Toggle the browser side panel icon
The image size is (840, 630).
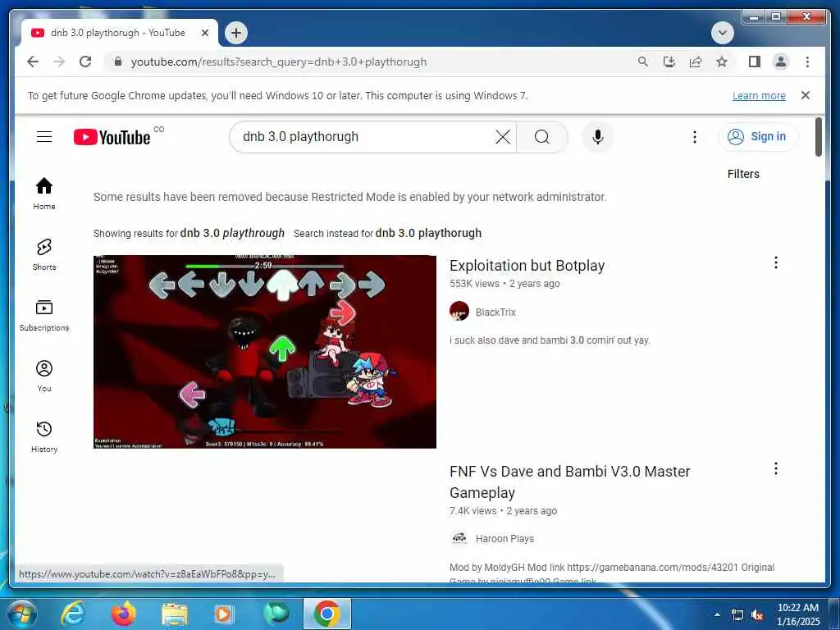click(x=755, y=62)
